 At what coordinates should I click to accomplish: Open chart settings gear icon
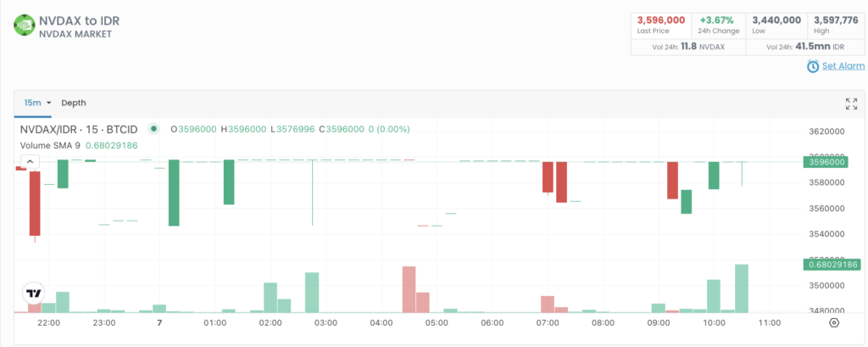(834, 323)
